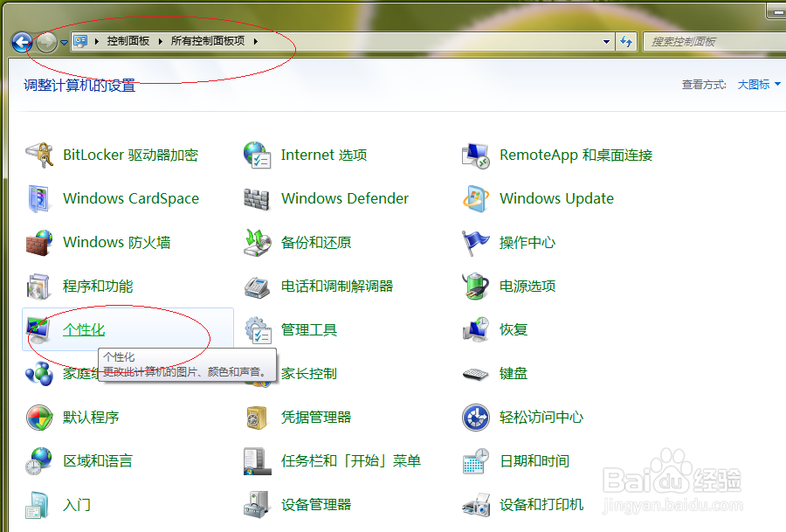Screen dimensions: 786x532
Task: Click the Forward navigation arrow button
Action: point(46,42)
